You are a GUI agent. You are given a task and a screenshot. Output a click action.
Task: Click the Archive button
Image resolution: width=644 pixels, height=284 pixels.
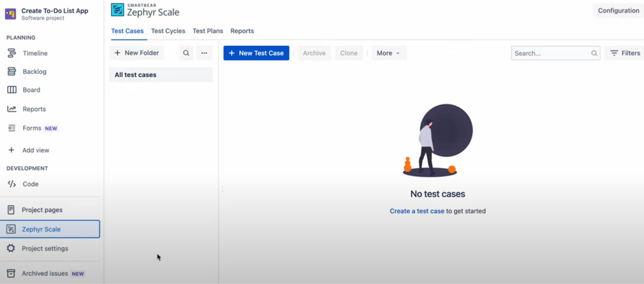point(314,53)
